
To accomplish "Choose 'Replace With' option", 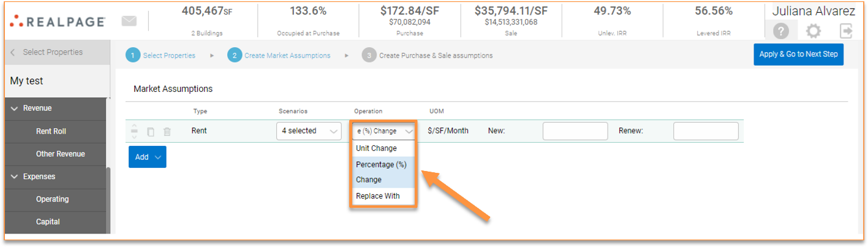I will point(377,196).
